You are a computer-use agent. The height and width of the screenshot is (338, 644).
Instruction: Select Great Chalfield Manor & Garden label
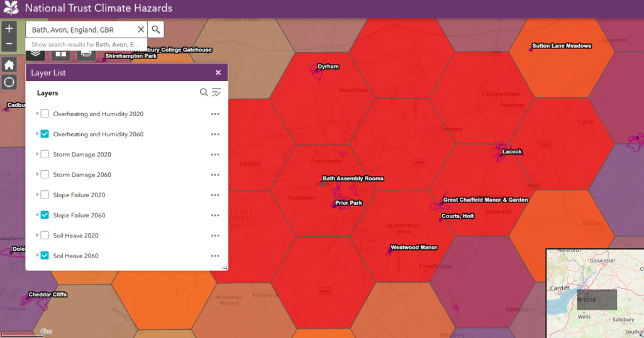(486, 200)
